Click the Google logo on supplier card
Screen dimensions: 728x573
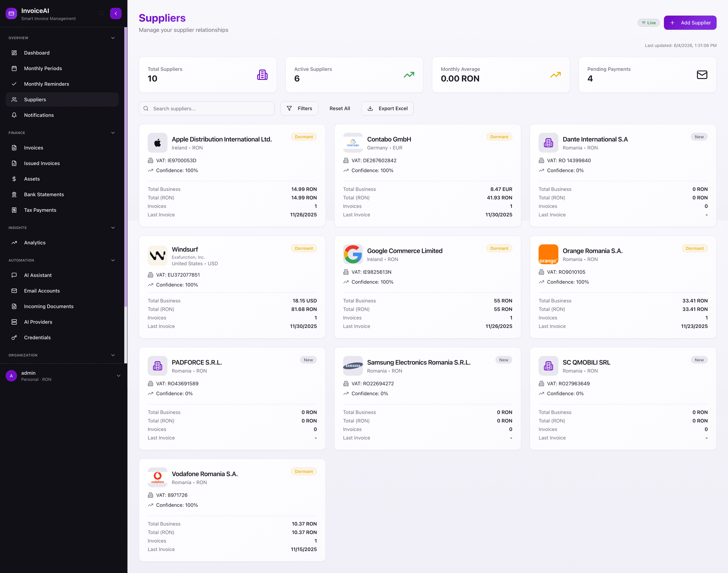(x=353, y=254)
